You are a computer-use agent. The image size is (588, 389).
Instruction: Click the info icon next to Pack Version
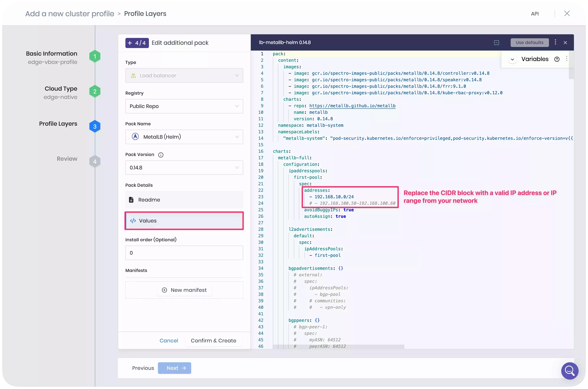[x=161, y=155]
